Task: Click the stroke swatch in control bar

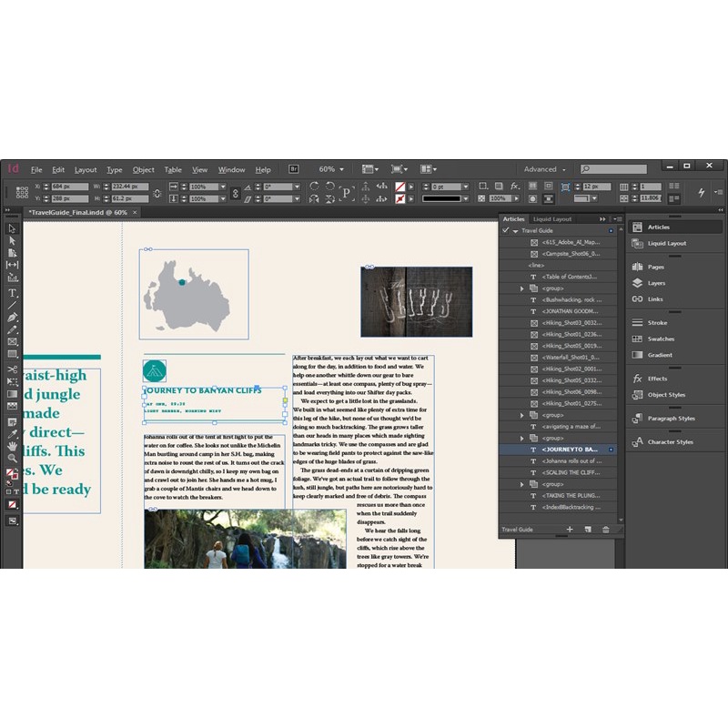Action: pyautogui.click(x=399, y=198)
